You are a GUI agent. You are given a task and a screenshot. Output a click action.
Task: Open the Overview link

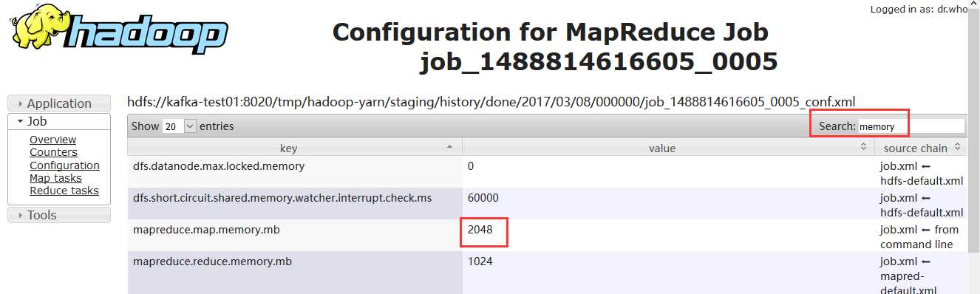[x=52, y=140]
